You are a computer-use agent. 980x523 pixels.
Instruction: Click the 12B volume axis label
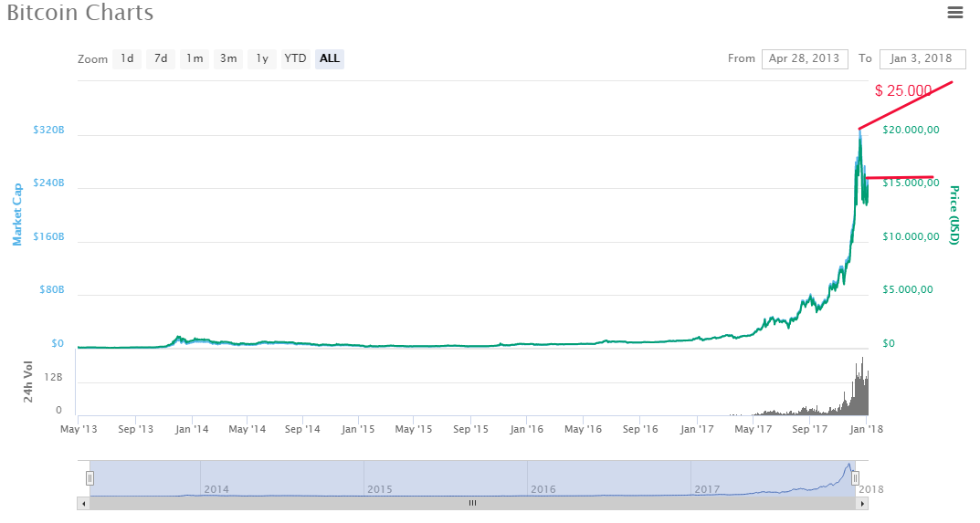pos(53,377)
